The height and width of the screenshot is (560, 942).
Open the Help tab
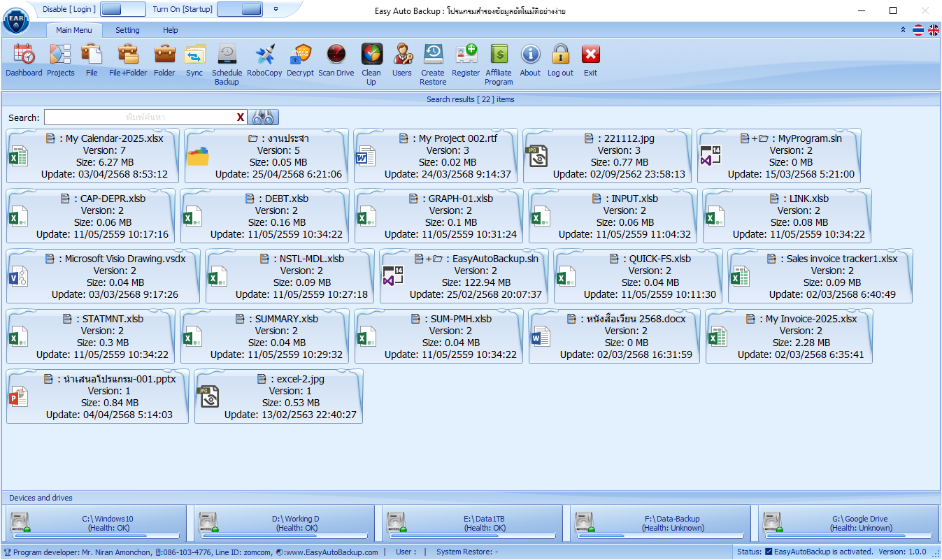point(170,30)
